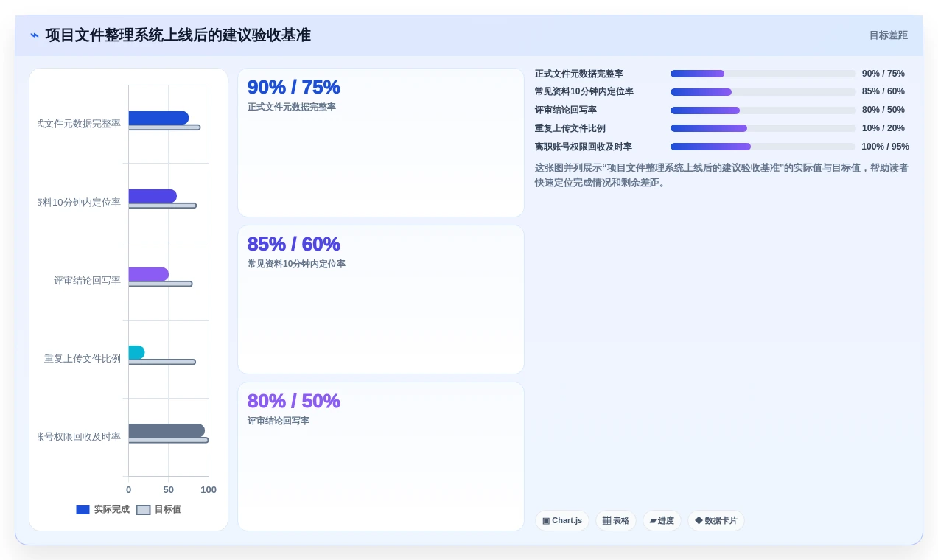Click the lightning icon beside the title

click(x=35, y=35)
